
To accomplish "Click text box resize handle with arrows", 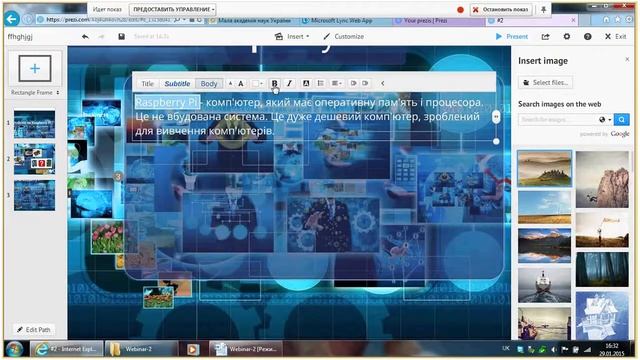I will point(496,117).
